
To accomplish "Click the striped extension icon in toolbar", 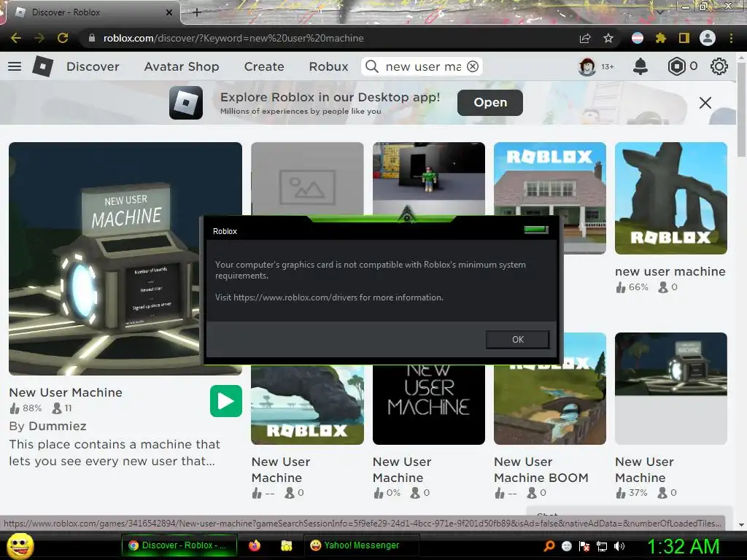I will coord(638,38).
